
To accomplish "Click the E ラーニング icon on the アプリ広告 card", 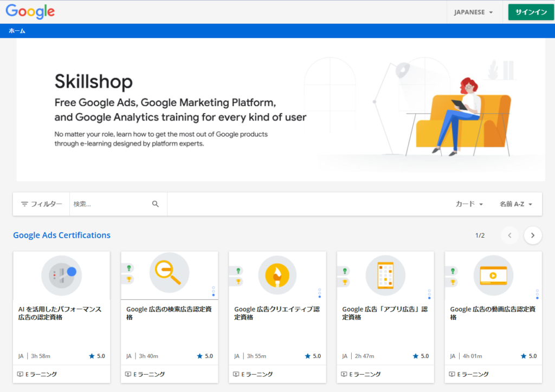I will [x=344, y=374].
